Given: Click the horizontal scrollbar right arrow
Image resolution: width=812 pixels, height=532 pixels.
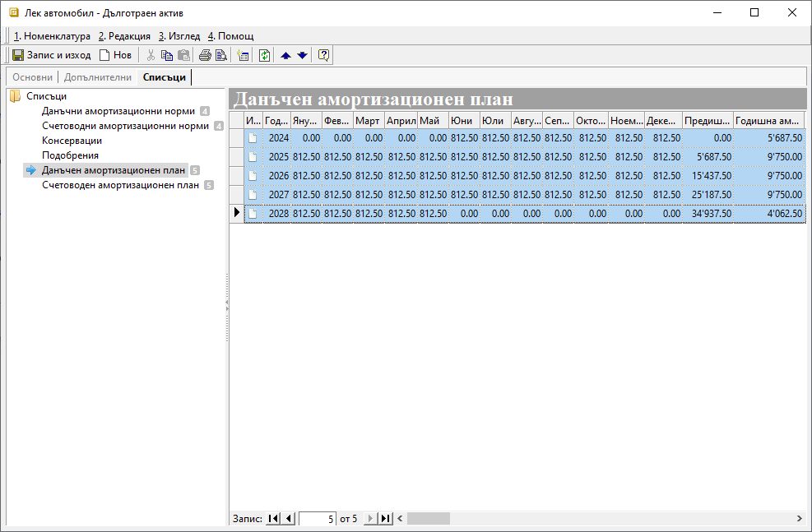Looking at the screenshot, I should tap(799, 519).
